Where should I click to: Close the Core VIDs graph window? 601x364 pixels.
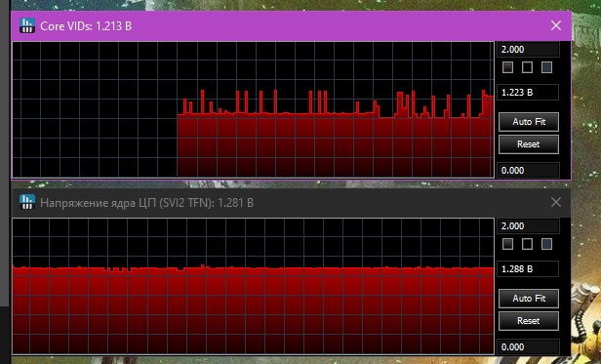pyautogui.click(x=556, y=25)
